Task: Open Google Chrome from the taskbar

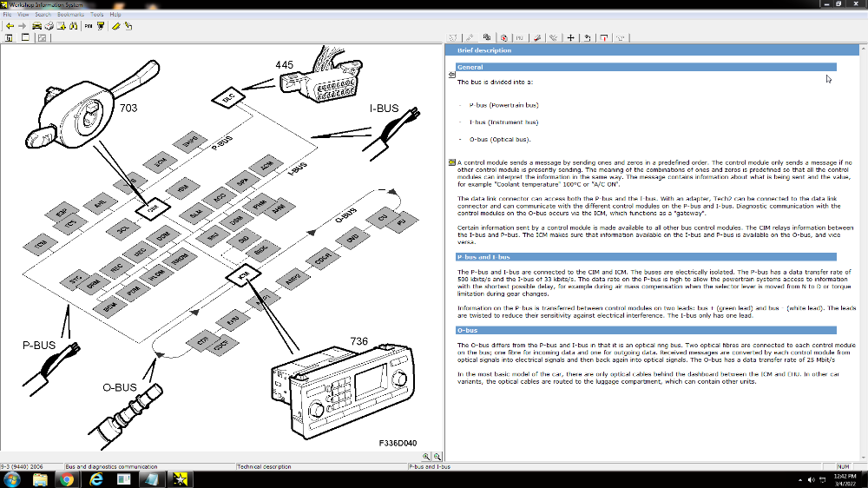Action: pyautogui.click(x=69, y=479)
